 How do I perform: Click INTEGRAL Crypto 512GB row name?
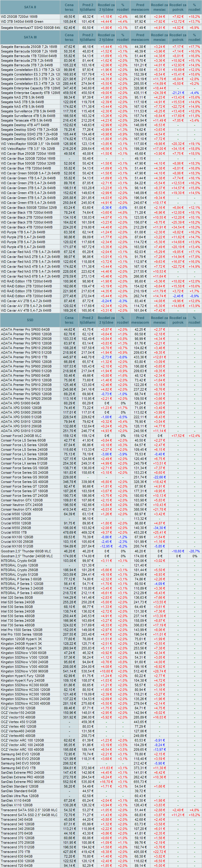[19, 574]
